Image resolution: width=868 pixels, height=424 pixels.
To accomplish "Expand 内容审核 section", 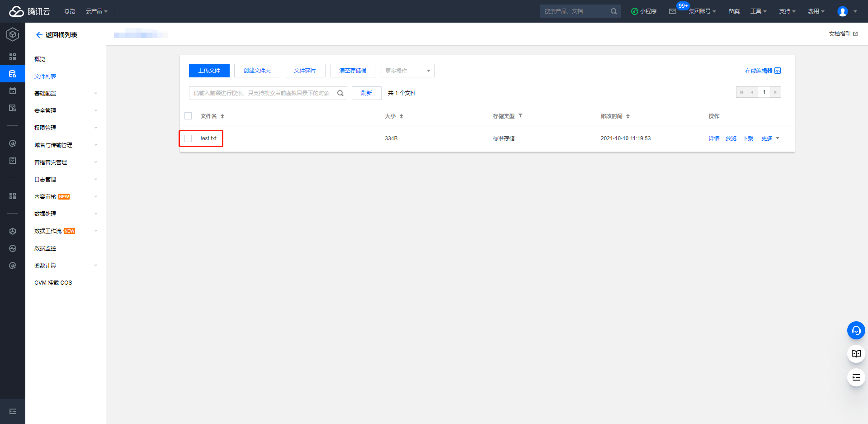I will tap(66, 197).
